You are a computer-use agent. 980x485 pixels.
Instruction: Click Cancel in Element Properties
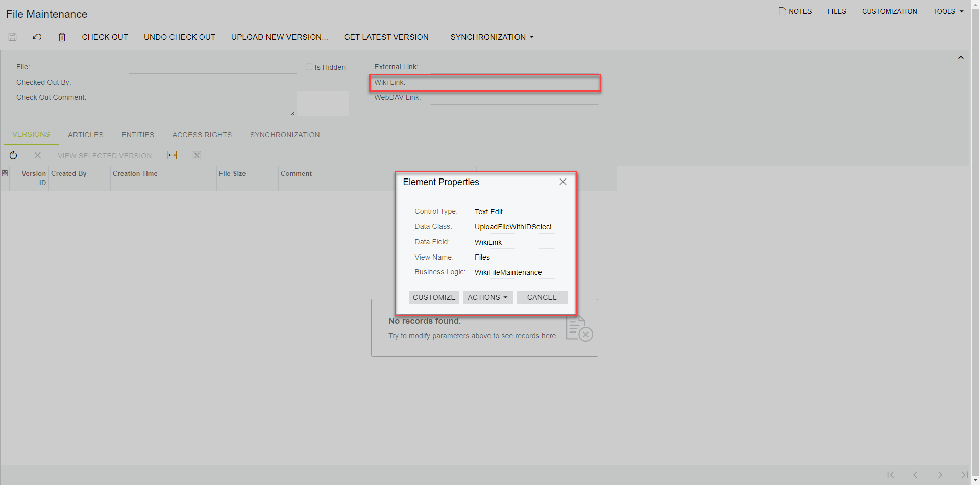[542, 297]
